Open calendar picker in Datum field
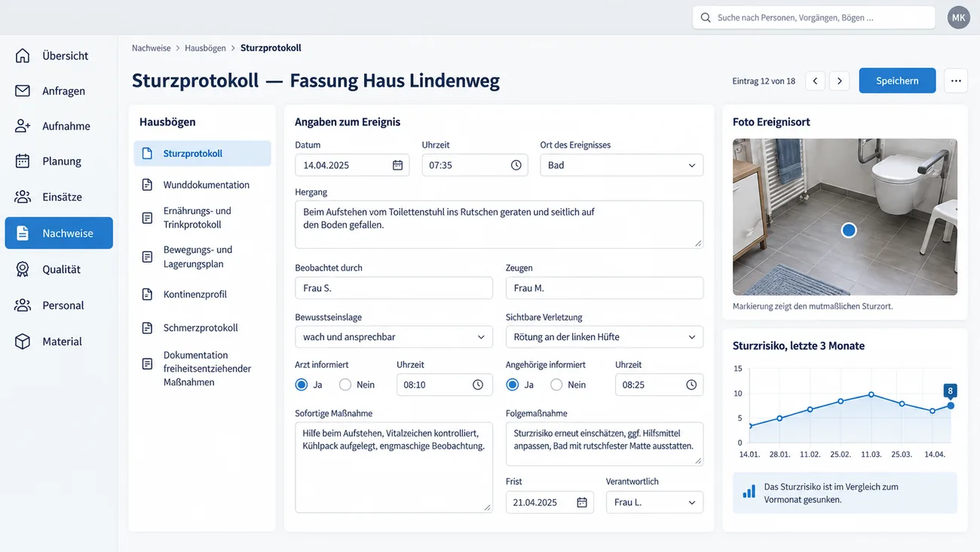The image size is (980, 552). pos(397,165)
